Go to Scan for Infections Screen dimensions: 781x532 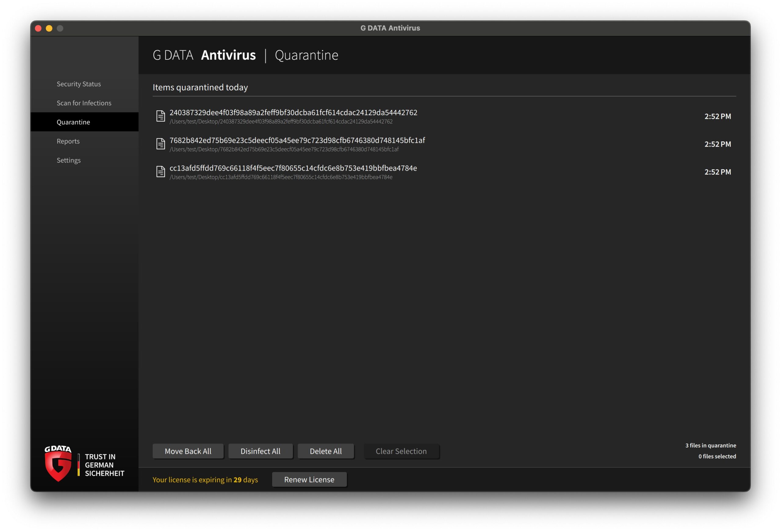(x=84, y=103)
